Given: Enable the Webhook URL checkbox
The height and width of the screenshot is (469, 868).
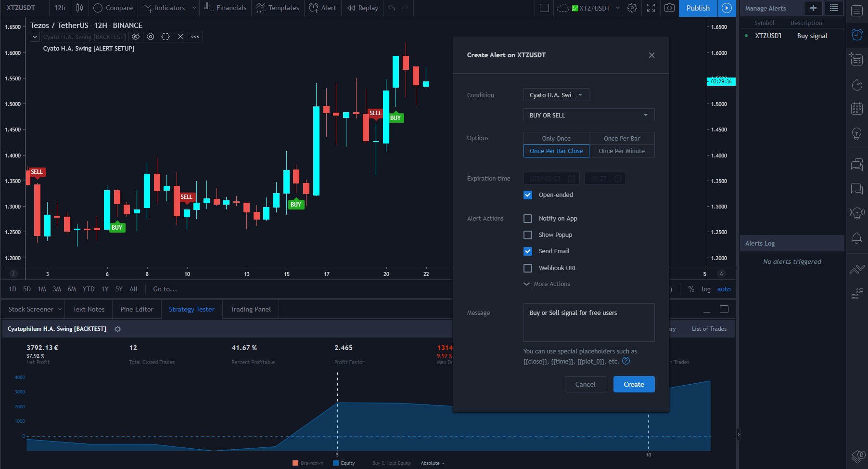Looking at the screenshot, I should (528, 268).
